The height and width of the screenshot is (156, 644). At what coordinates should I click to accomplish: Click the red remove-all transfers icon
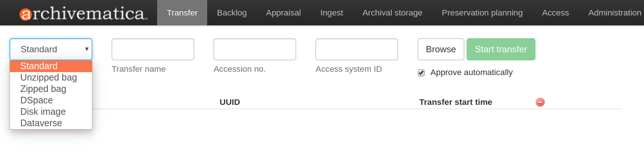tap(540, 102)
